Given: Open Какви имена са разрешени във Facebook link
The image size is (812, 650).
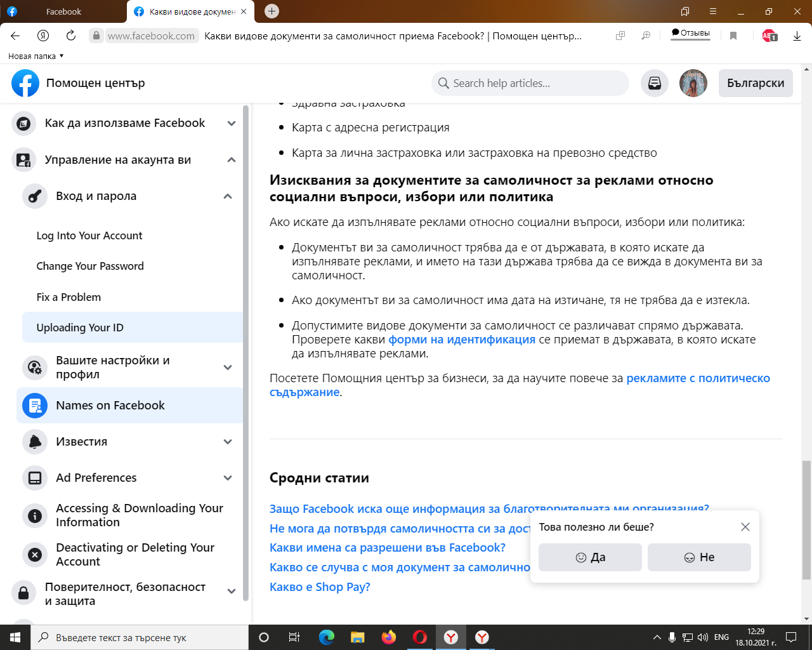Looking at the screenshot, I should tap(388, 547).
